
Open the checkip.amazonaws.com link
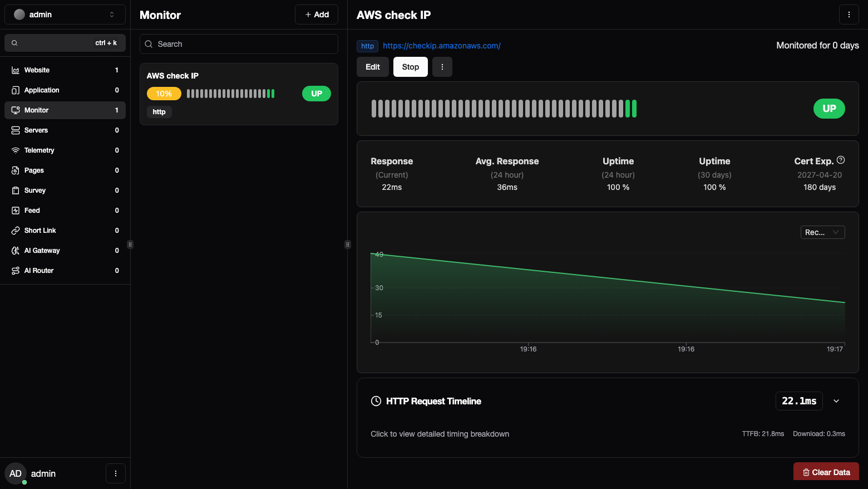click(x=442, y=46)
